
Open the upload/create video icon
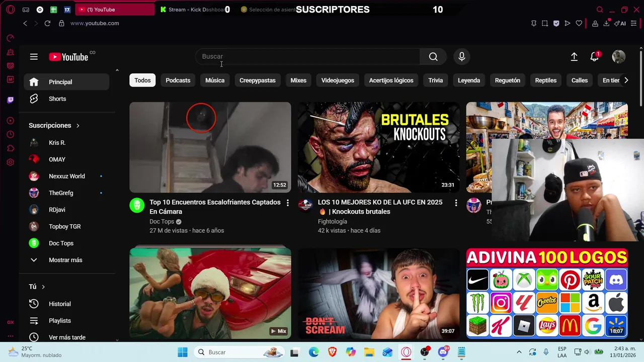574,57
